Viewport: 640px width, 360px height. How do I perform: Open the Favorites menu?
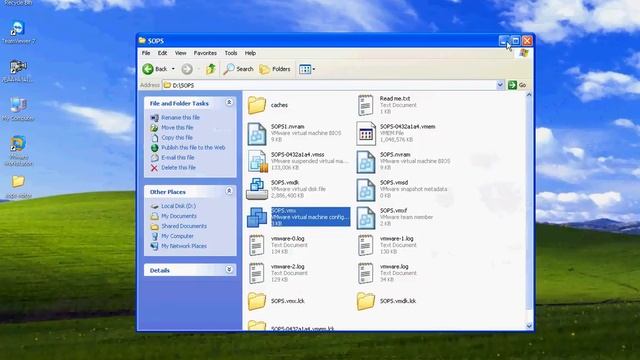[x=205, y=53]
